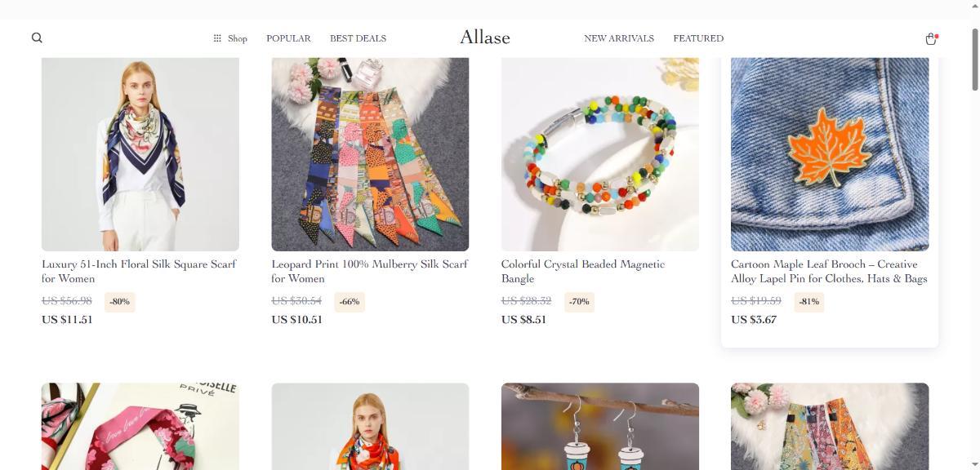
Task: Click the Allase logo
Action: pos(485,38)
